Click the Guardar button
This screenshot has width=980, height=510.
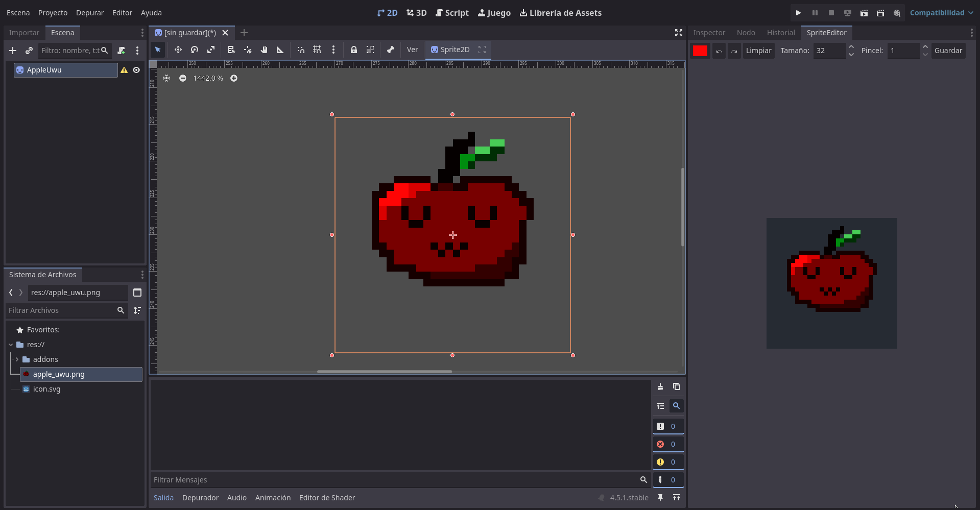click(x=948, y=51)
